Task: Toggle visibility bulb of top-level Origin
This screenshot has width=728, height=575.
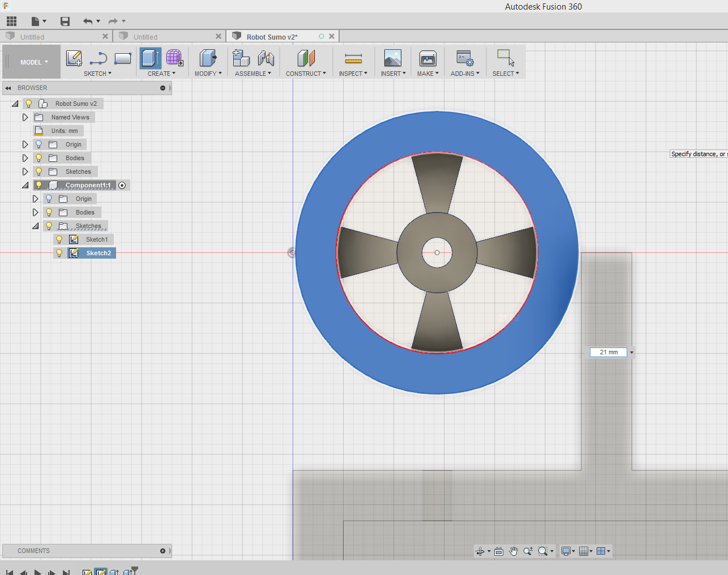Action: click(x=38, y=144)
